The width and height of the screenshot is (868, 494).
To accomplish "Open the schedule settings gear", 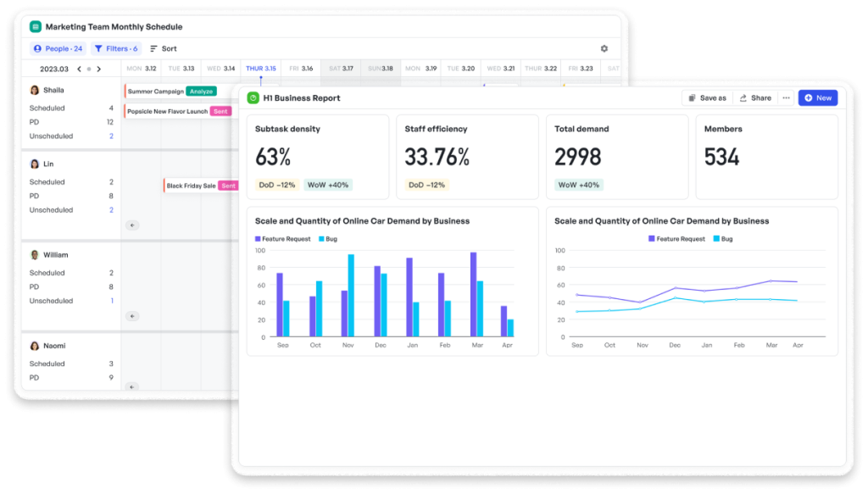I will (604, 49).
